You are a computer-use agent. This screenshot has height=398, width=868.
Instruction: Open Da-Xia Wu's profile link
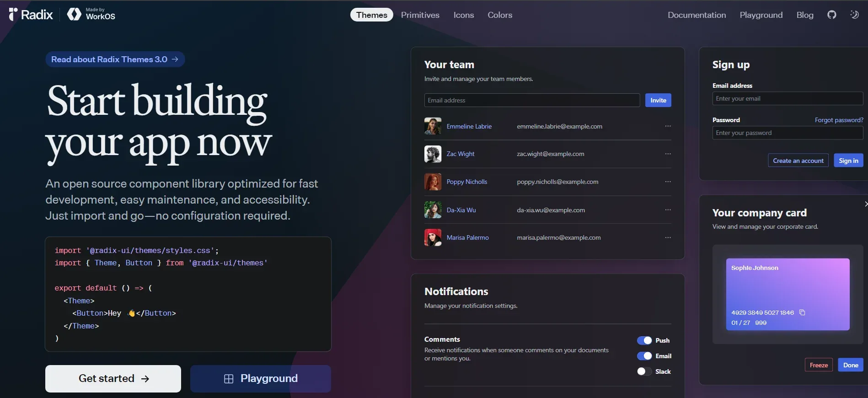pyautogui.click(x=461, y=210)
